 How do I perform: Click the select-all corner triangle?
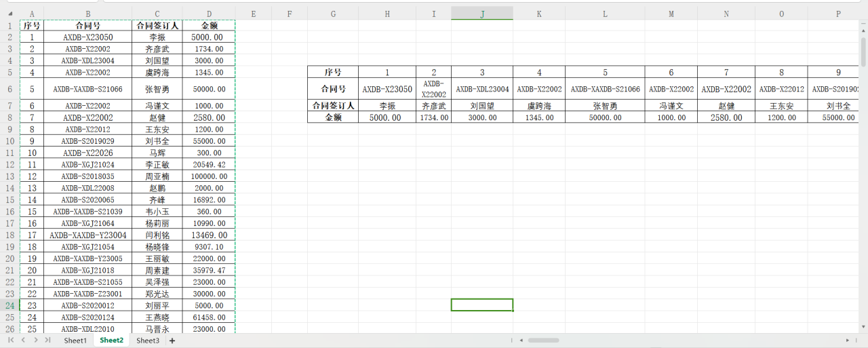tap(10, 14)
